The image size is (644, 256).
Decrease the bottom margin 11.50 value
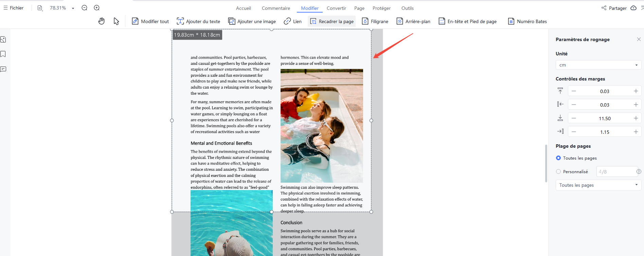pos(574,118)
